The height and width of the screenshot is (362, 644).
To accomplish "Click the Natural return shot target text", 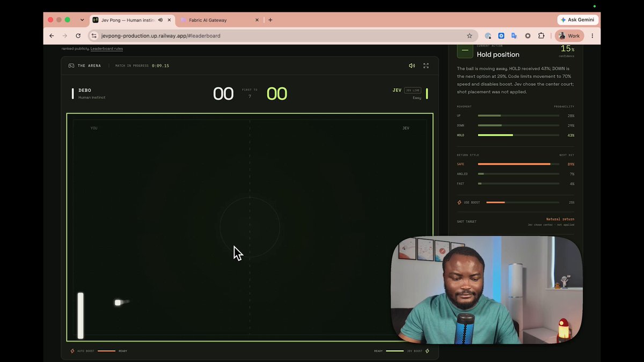I will click(x=560, y=219).
